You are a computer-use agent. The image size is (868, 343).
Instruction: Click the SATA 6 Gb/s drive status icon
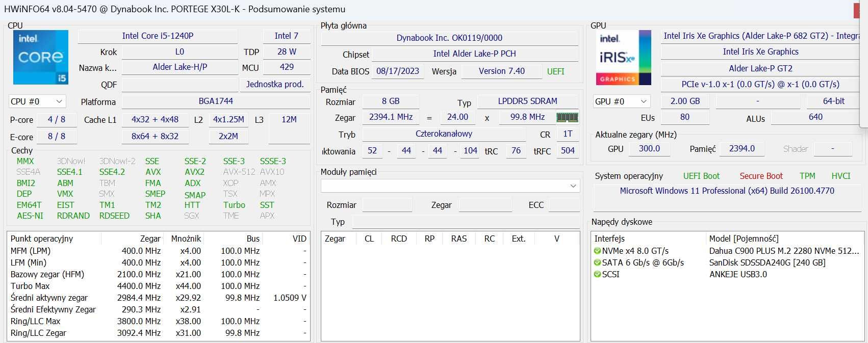(597, 262)
